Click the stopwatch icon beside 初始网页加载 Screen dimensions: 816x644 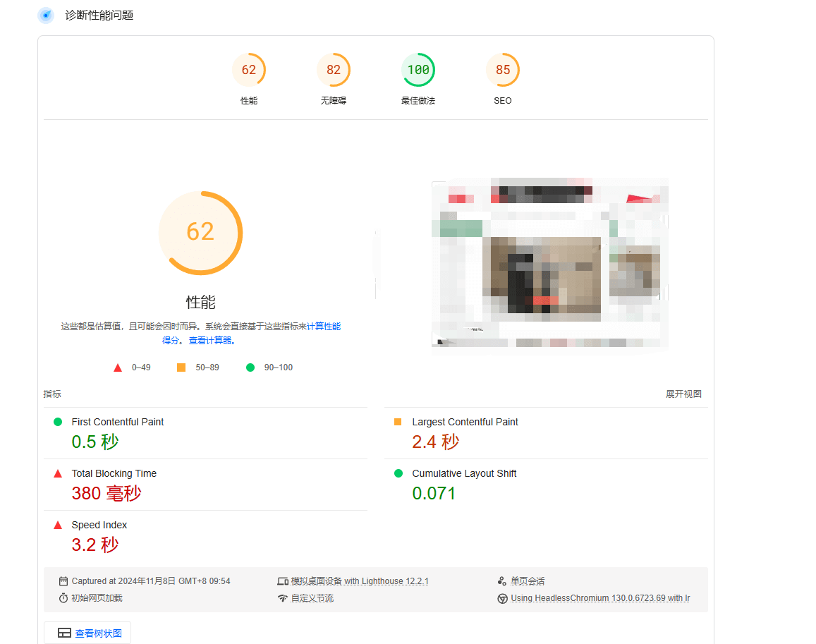pyautogui.click(x=63, y=598)
